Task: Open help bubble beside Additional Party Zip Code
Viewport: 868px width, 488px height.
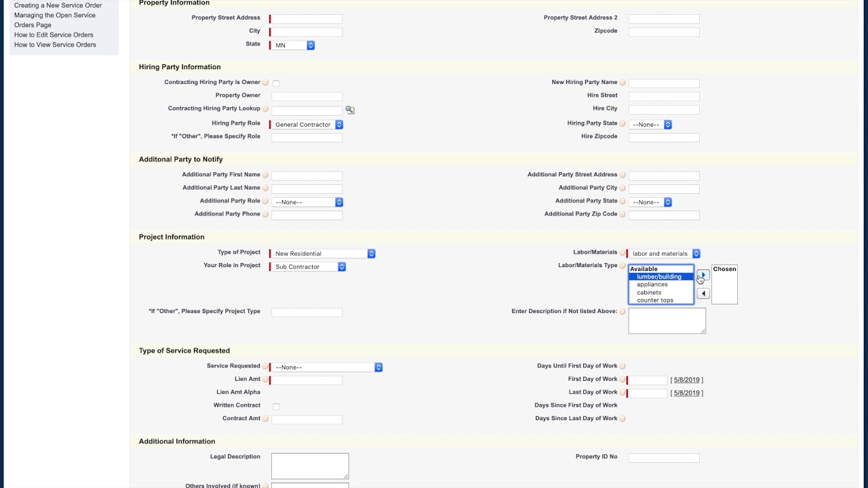Action: [623, 215]
